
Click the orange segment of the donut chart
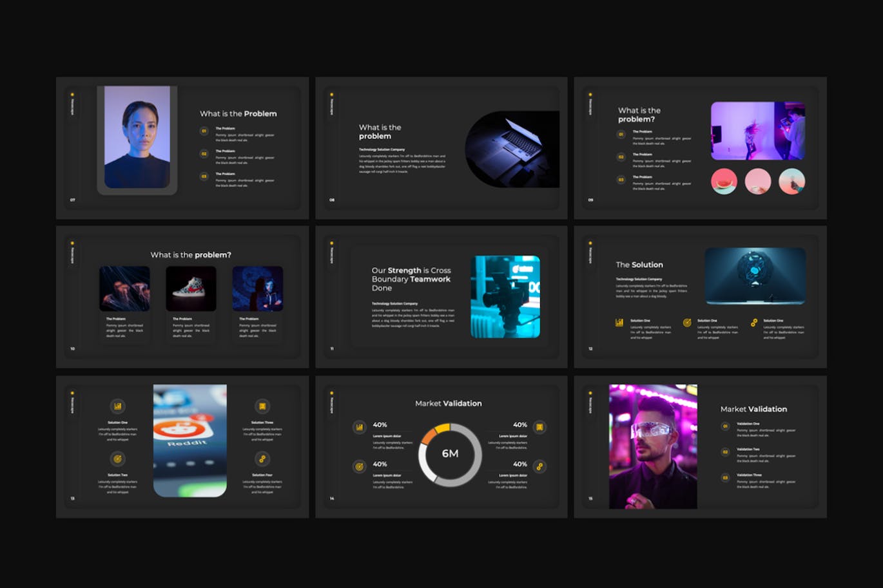428,436
